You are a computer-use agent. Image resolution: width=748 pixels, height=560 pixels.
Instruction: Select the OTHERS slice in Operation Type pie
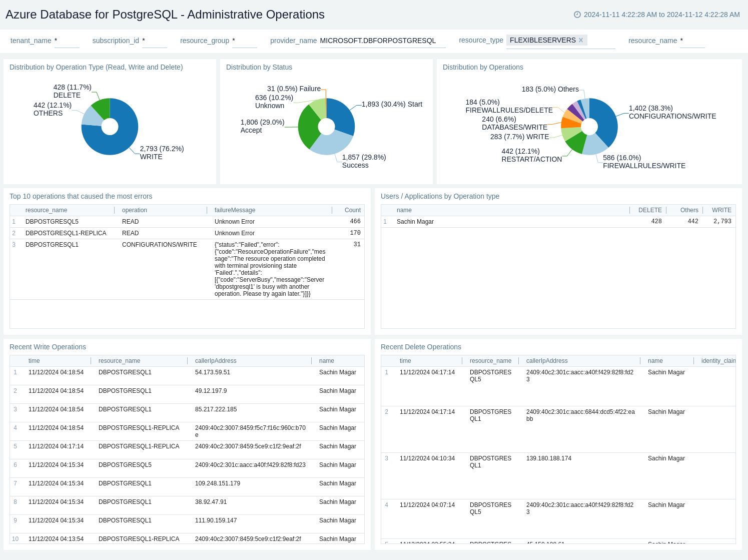click(x=92, y=117)
